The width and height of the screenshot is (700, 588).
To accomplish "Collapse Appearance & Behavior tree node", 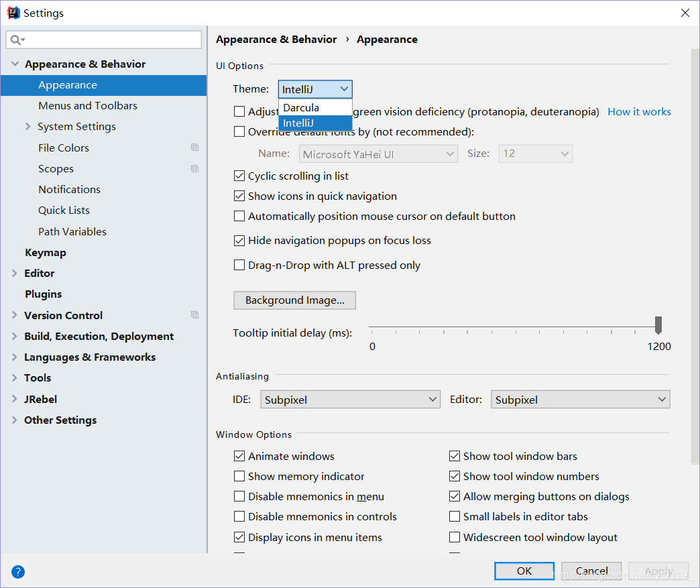I will point(15,64).
